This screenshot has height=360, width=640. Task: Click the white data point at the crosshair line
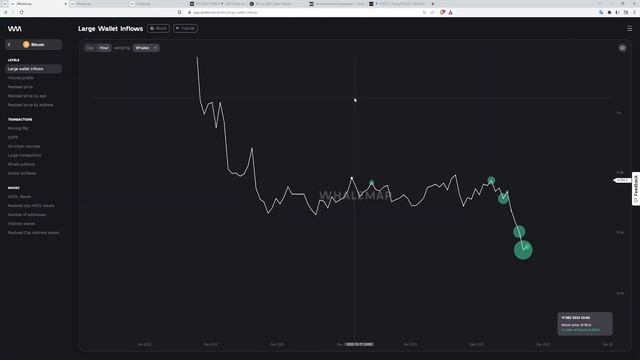point(352,178)
